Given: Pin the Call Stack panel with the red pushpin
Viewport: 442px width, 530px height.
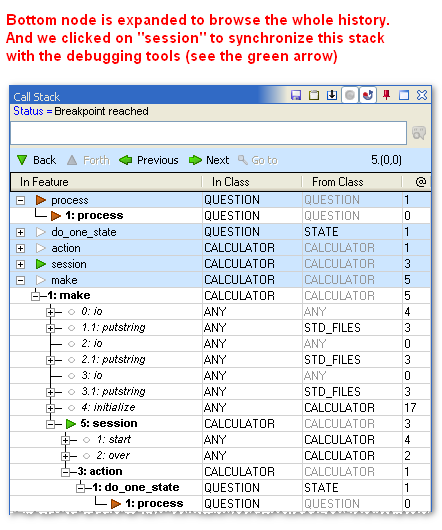Looking at the screenshot, I should 387,95.
